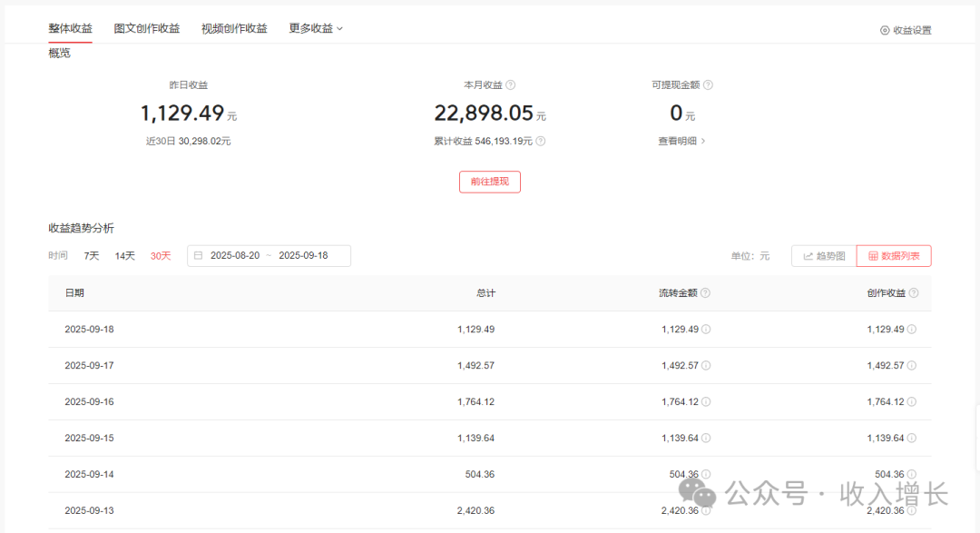The image size is (980, 533).
Task: Click 总计 value 504.36
Action: coord(480,474)
